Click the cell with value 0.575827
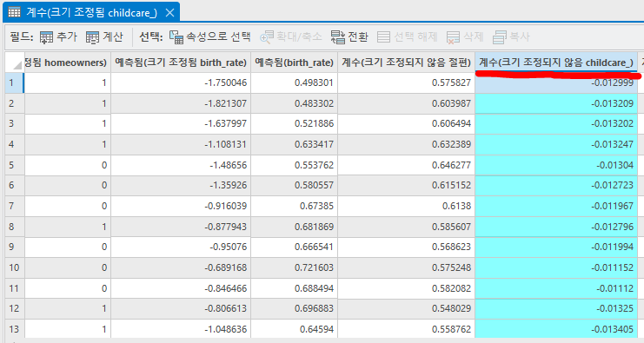 (x=406, y=82)
